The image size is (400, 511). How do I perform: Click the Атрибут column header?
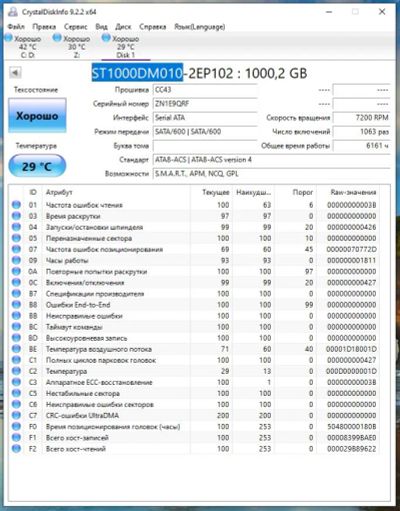click(x=59, y=192)
